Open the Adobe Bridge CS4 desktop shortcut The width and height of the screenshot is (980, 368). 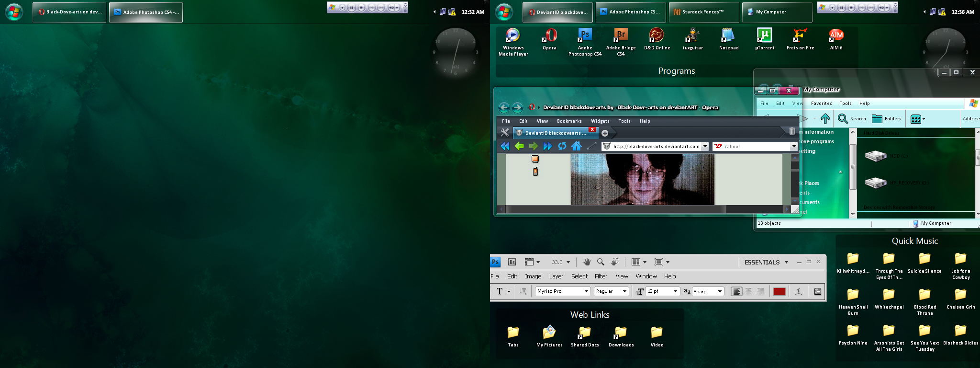621,42
